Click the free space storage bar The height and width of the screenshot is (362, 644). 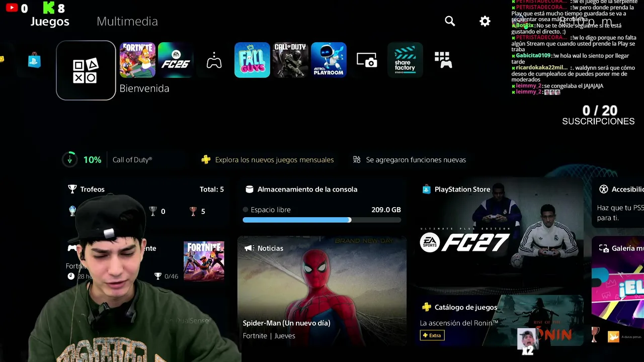322,220
